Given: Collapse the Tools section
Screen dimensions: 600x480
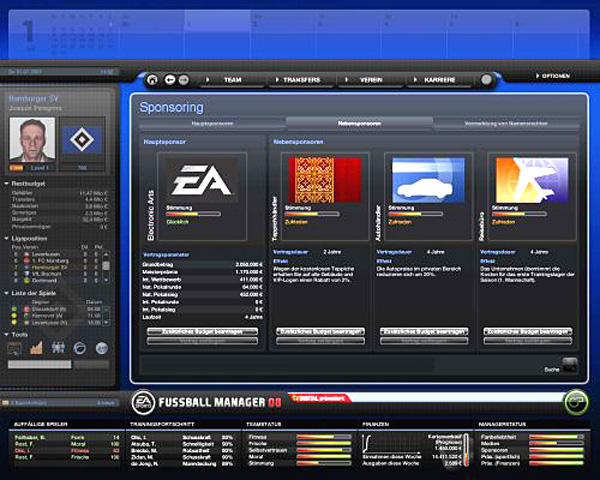Looking at the screenshot, I should pos(7,335).
